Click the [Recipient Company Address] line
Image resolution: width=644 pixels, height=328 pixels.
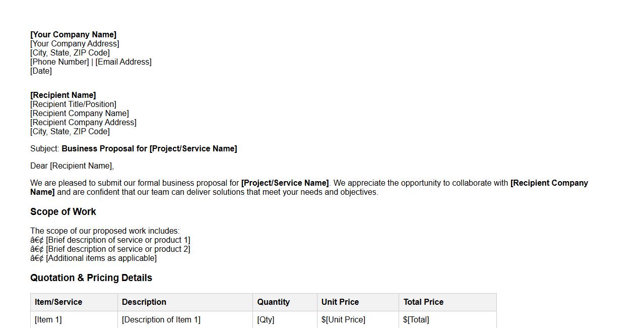[83, 123]
